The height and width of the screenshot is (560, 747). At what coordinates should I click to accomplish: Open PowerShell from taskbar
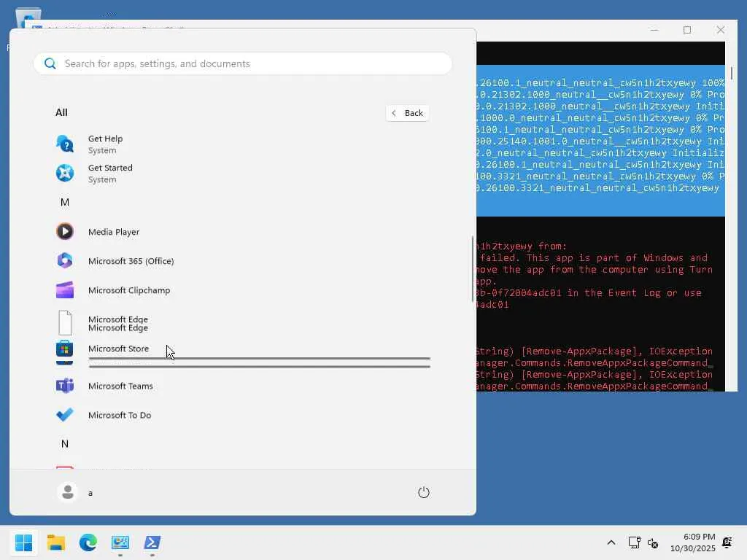click(152, 542)
